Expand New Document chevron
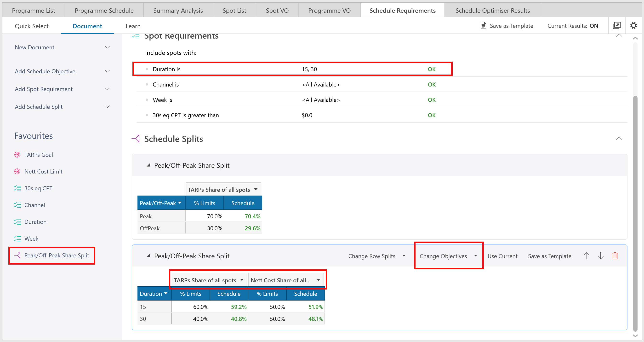Screen dimensions: 644x342 coord(107,47)
